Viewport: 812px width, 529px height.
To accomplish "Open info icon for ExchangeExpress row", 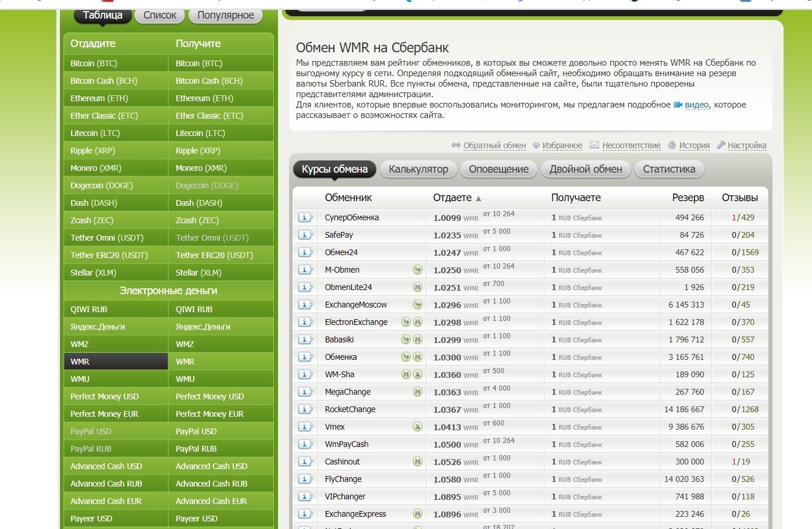I will [305, 514].
